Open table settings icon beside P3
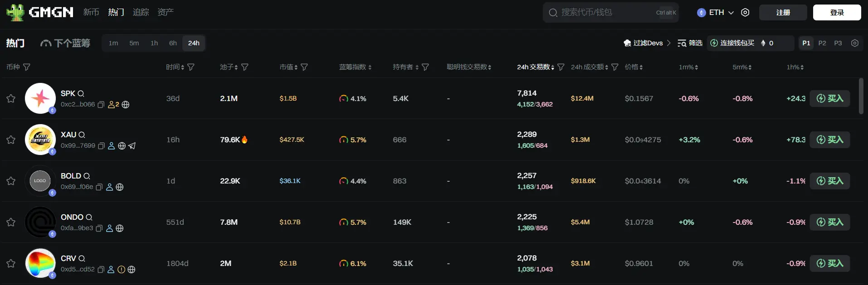868x285 pixels. (x=855, y=43)
